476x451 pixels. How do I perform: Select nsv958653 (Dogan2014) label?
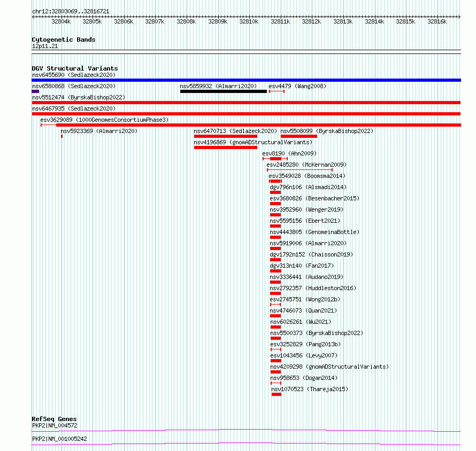[x=304, y=378]
